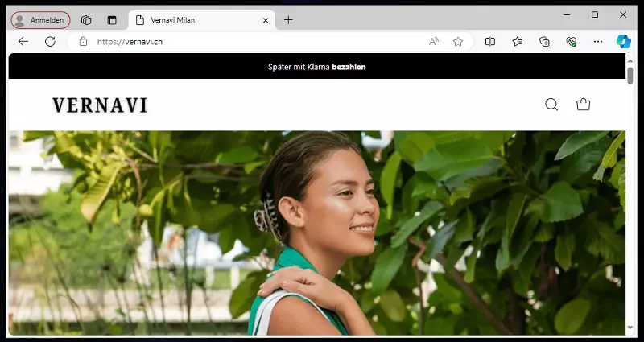The height and width of the screenshot is (342, 644).
Task: Click the vernavi.ch address bar
Action: pyautogui.click(x=242, y=42)
